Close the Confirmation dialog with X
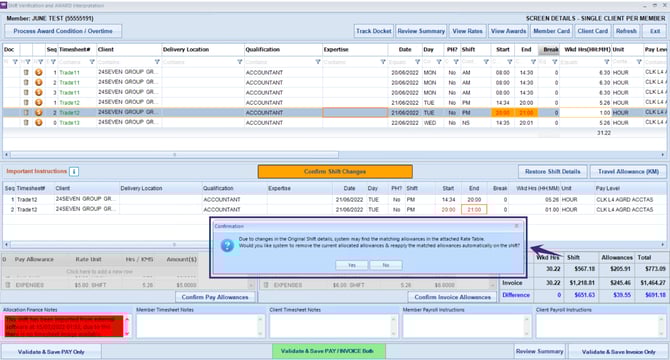The image size is (670, 360). click(517, 226)
